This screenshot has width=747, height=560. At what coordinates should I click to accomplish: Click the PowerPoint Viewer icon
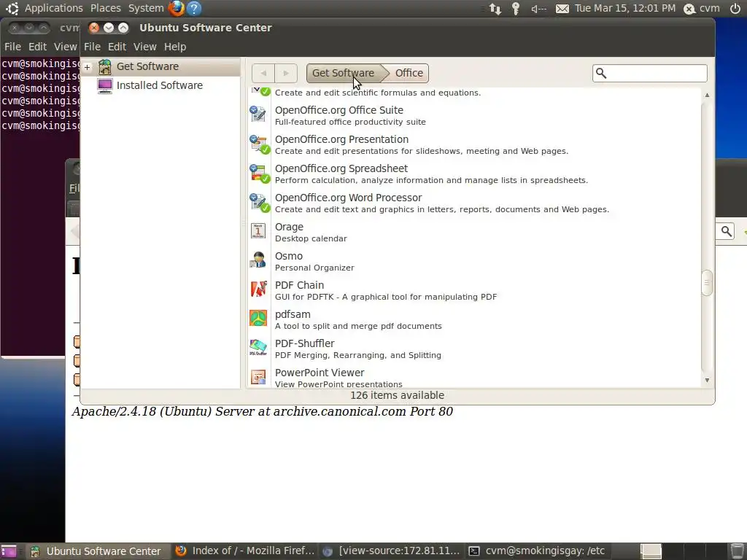[258, 377]
